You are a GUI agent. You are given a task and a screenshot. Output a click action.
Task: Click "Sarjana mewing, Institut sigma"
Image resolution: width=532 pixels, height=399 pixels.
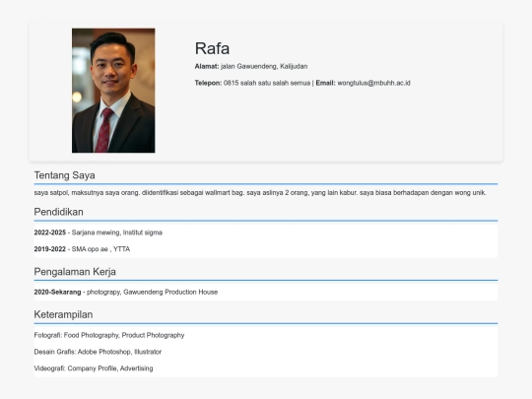click(117, 233)
